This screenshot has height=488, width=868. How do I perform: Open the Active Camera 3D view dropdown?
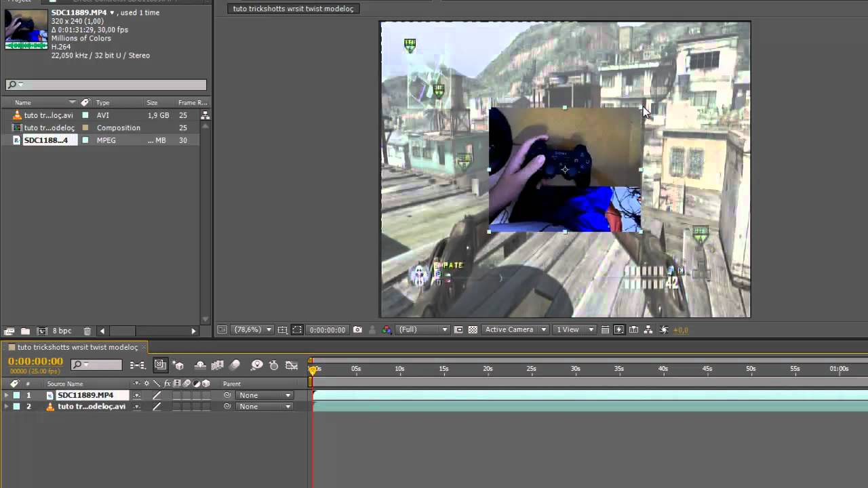[x=515, y=329]
